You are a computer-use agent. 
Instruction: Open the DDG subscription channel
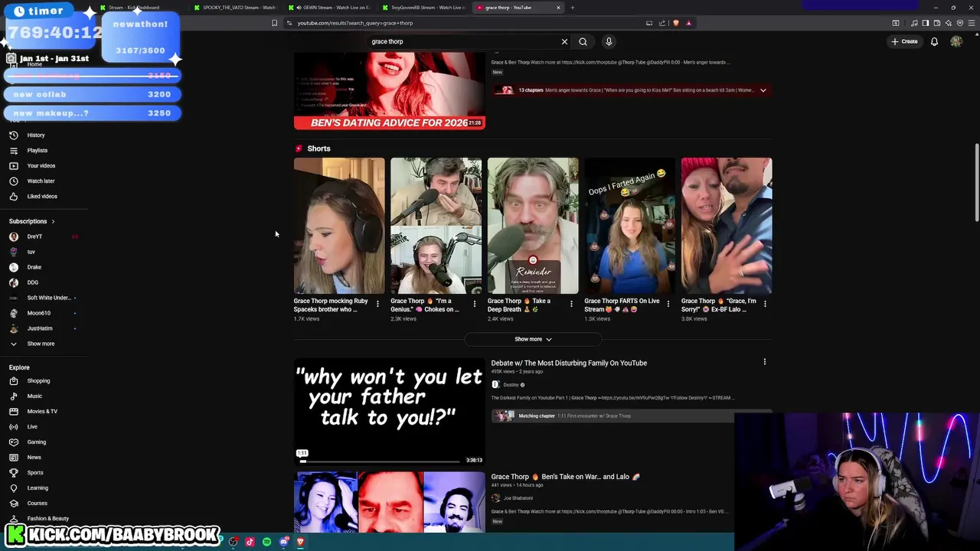click(x=33, y=282)
